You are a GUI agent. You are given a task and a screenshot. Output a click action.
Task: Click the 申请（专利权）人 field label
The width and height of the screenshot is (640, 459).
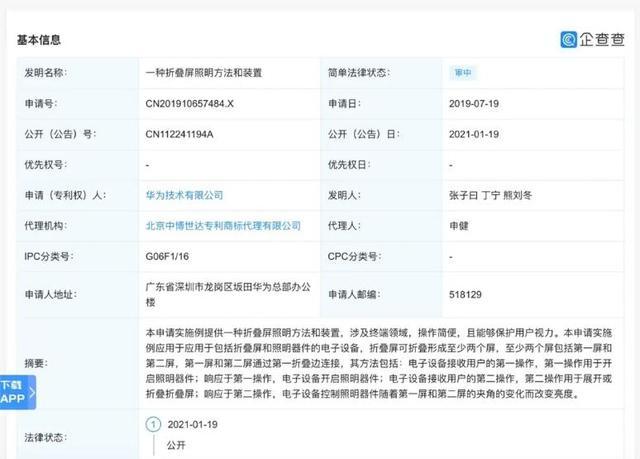point(65,195)
